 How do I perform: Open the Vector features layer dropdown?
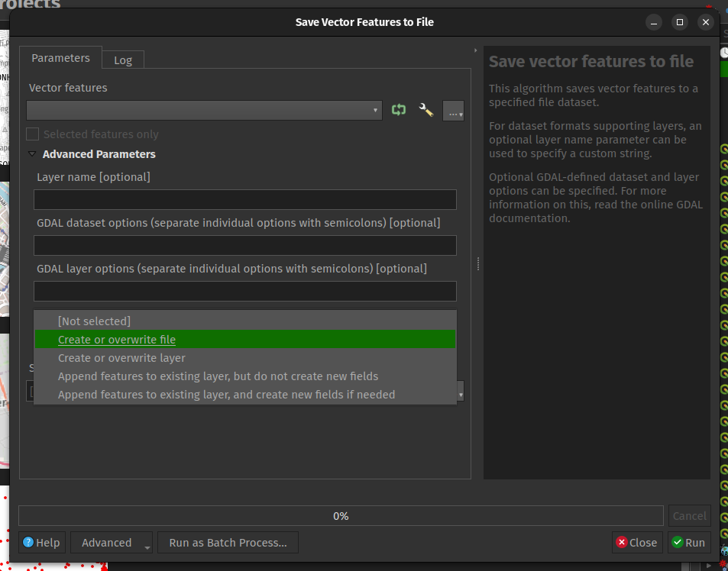pos(204,111)
